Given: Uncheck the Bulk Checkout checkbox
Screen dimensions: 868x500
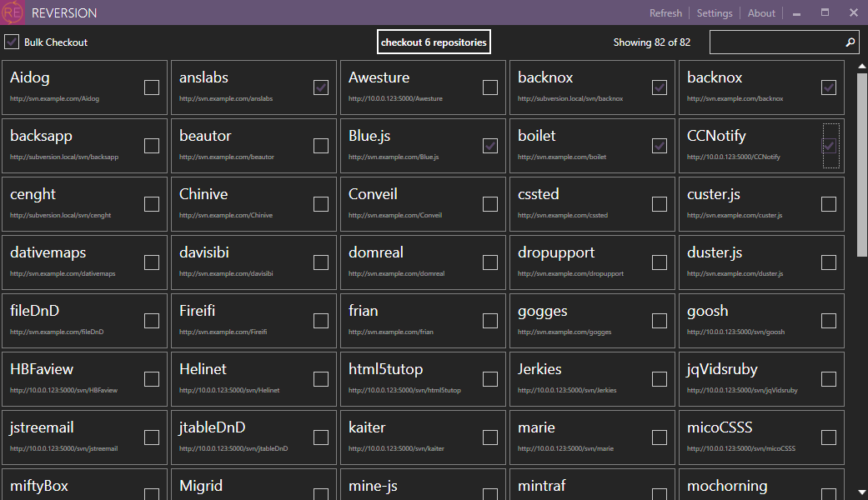Looking at the screenshot, I should 12,42.
